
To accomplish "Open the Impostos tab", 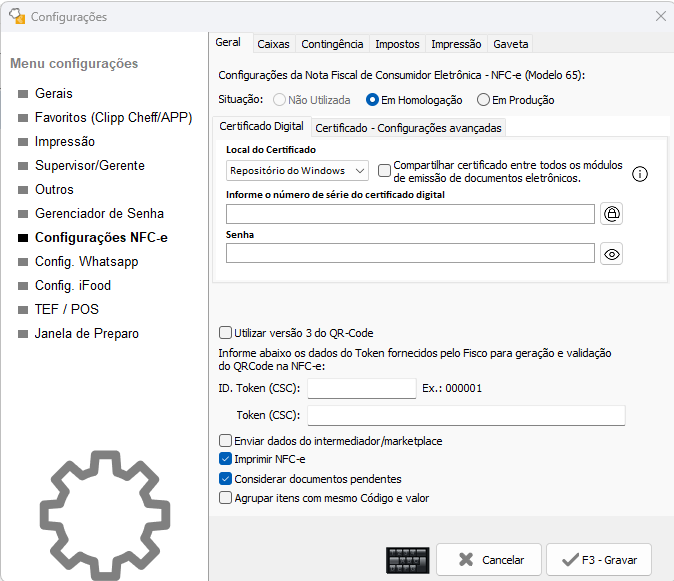I will click(x=397, y=44).
